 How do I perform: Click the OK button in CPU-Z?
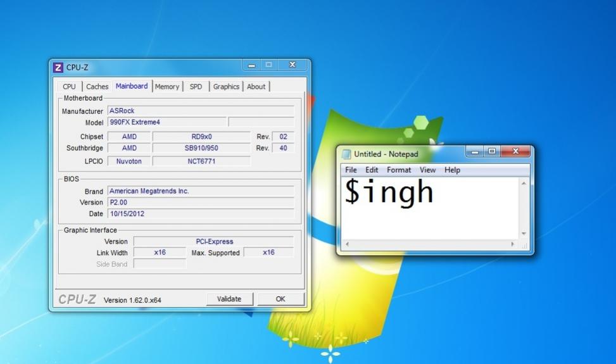(280, 299)
